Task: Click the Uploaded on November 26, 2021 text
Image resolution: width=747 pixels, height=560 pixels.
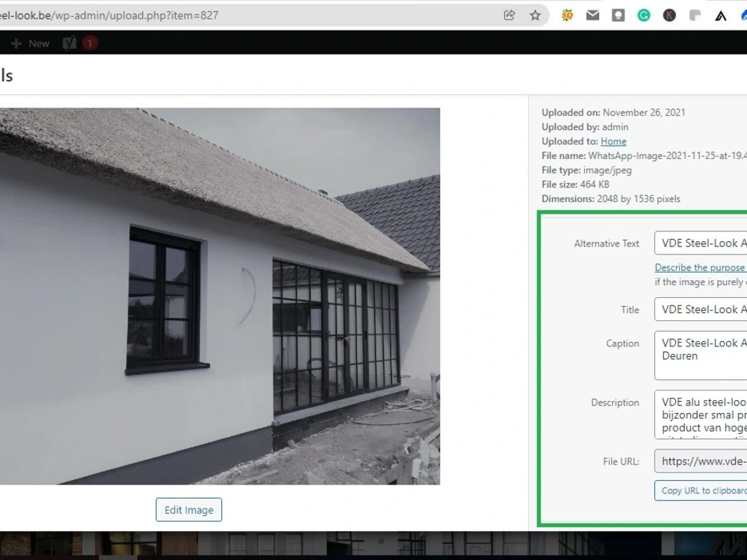Action: coord(613,113)
